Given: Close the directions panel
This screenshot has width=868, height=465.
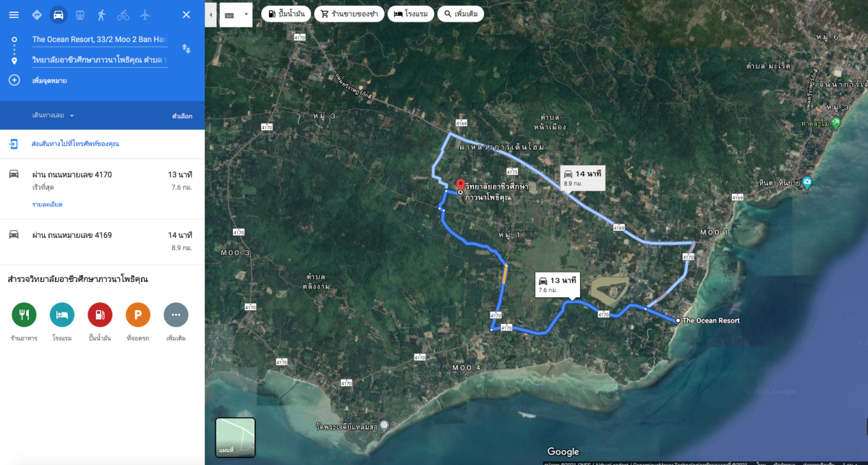Looking at the screenshot, I should pos(186,14).
